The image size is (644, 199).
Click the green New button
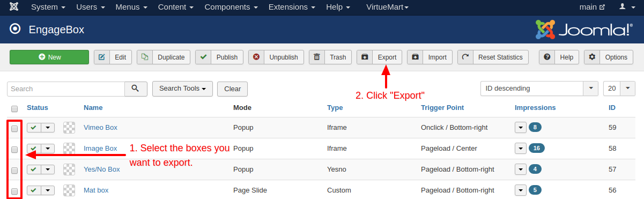coord(49,57)
